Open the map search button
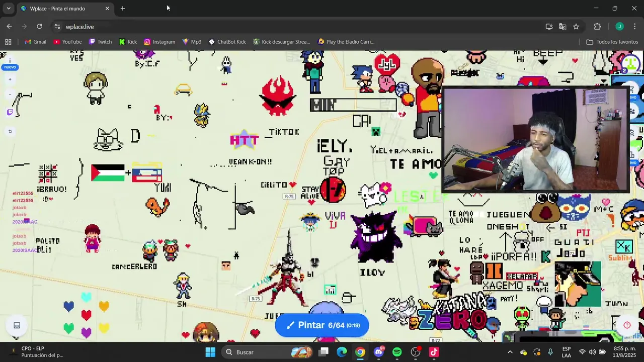The image size is (644, 362). [632, 134]
